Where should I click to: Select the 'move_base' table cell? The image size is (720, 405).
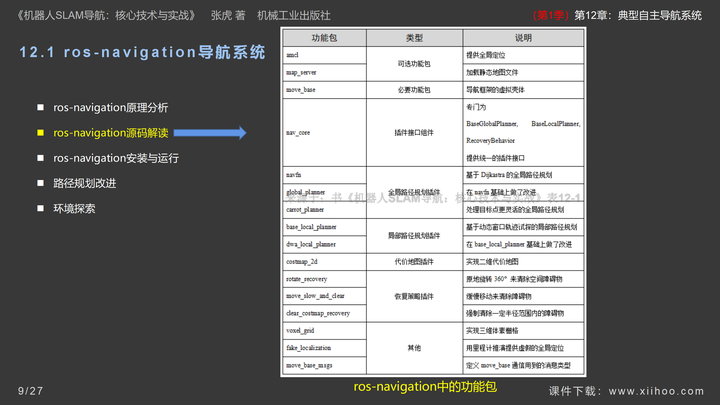[x=324, y=90]
